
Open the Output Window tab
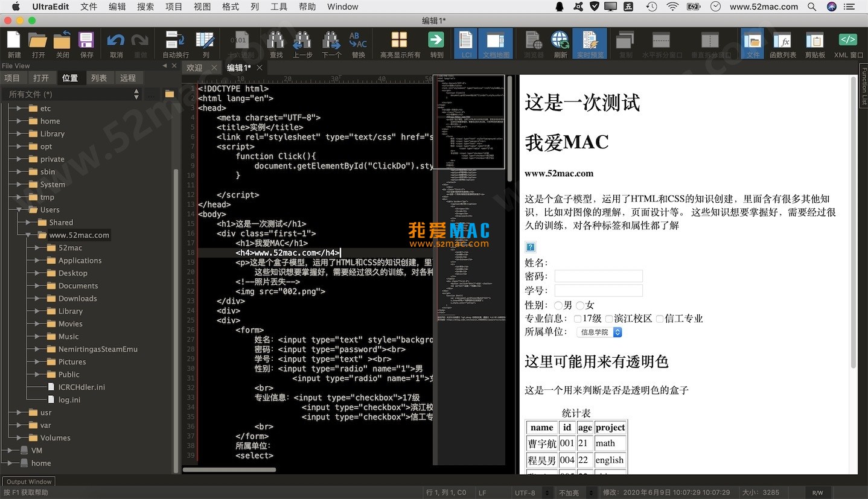(x=28, y=482)
